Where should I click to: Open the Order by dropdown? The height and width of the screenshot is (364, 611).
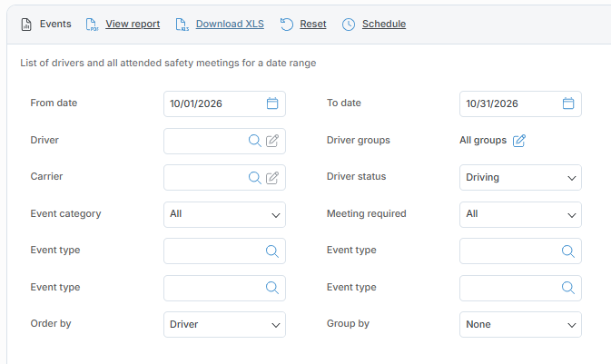tap(224, 324)
